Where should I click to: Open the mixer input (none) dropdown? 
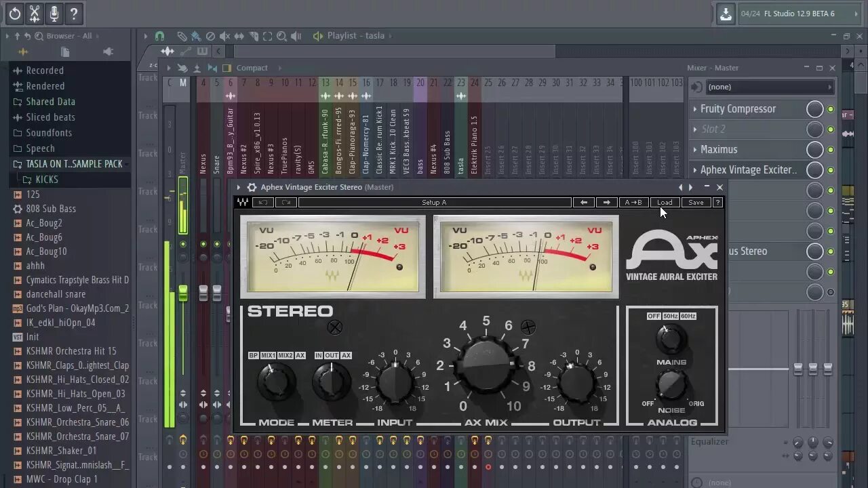tap(769, 87)
